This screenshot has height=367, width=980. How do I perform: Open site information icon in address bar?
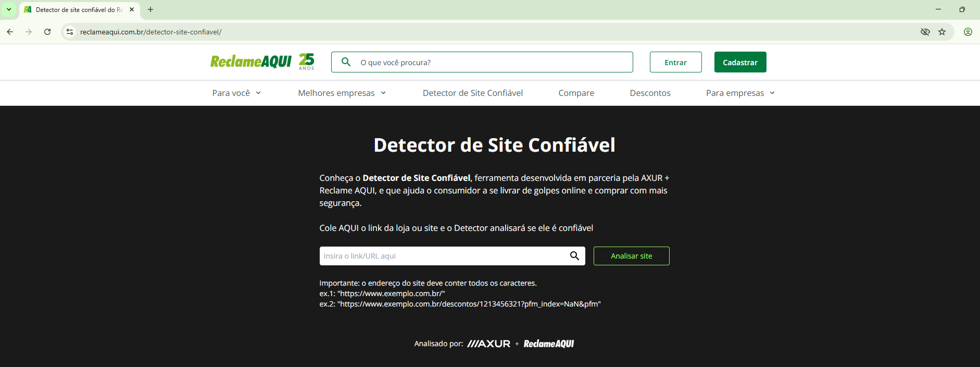tap(70, 32)
